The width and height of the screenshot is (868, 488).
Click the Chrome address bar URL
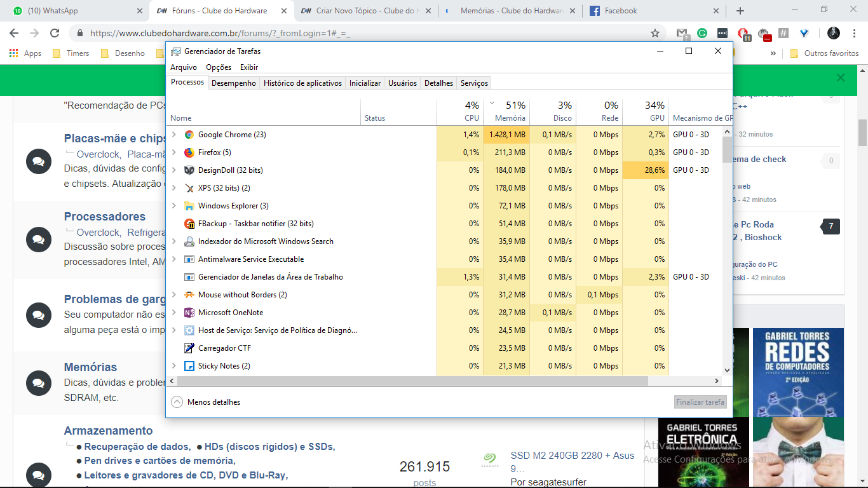220,34
